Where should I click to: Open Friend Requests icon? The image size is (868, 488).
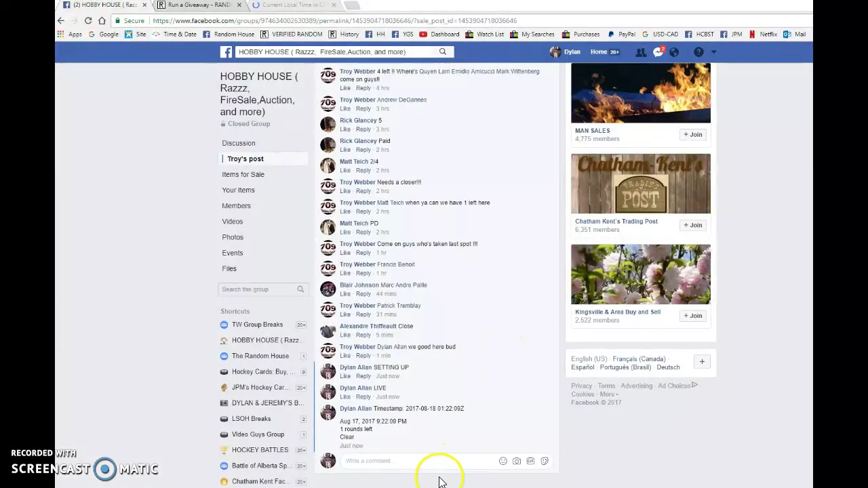click(x=640, y=52)
